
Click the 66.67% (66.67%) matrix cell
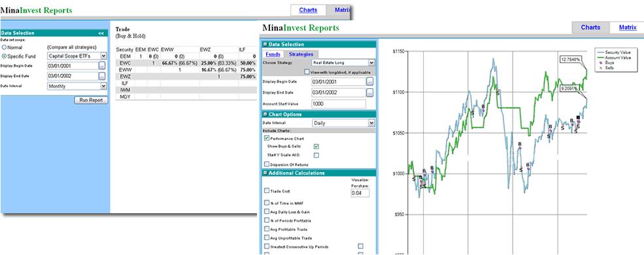pyautogui.click(x=180, y=63)
